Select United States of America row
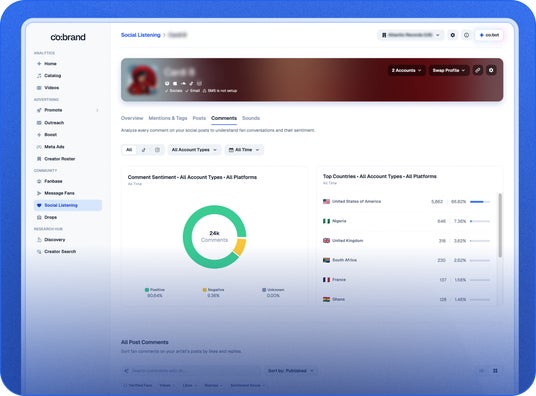 click(x=407, y=202)
